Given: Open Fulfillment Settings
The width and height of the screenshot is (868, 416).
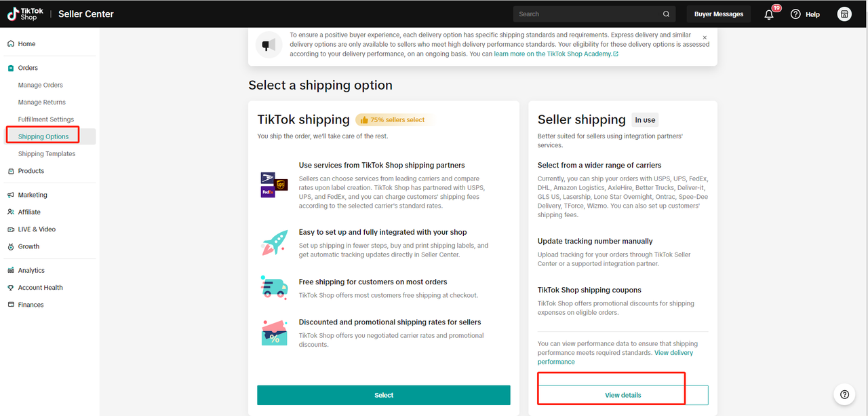Looking at the screenshot, I should (45, 119).
